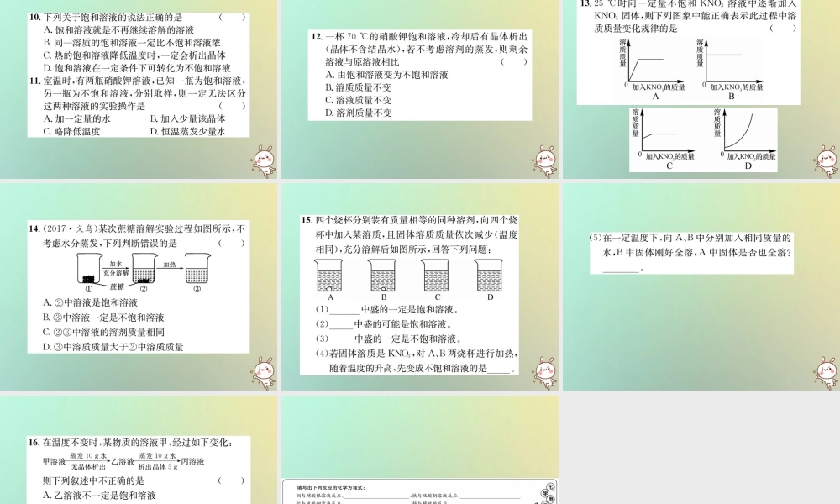Click option 'B. 溶质质量不变'
Image resolution: width=840 pixels, height=504 pixels.
point(358,87)
